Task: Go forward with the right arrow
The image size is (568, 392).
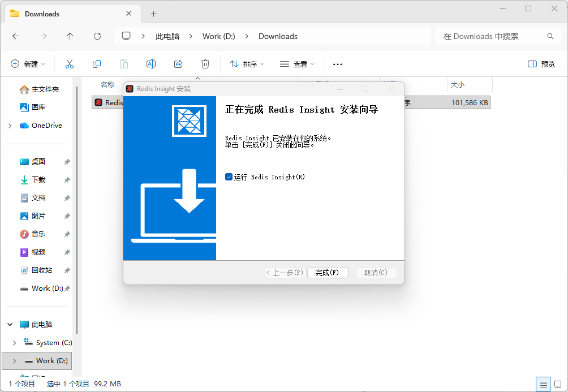Action: pyautogui.click(x=43, y=36)
